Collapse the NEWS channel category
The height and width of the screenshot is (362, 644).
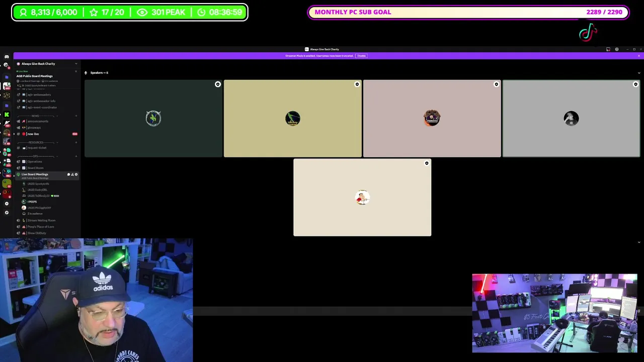[x=35, y=116]
